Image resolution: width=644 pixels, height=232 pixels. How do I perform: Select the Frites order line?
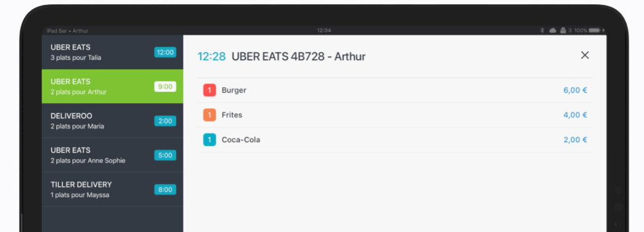[395, 115]
